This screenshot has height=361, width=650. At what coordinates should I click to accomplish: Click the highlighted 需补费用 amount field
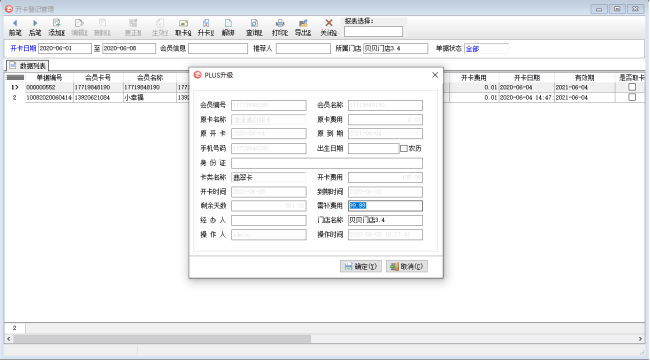tap(385, 206)
